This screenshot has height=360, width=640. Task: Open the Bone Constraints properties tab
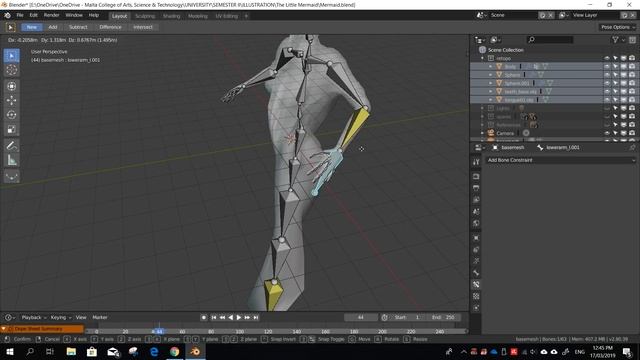[476, 284]
